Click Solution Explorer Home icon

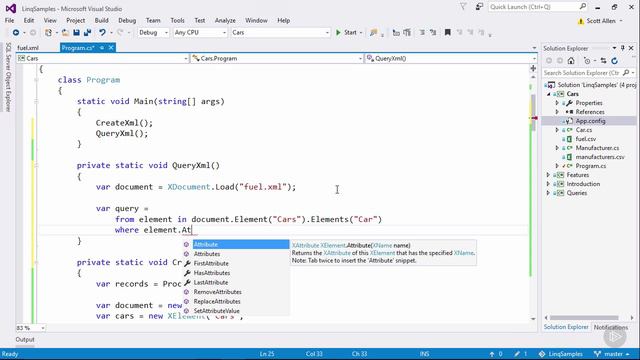(x=571, y=61)
